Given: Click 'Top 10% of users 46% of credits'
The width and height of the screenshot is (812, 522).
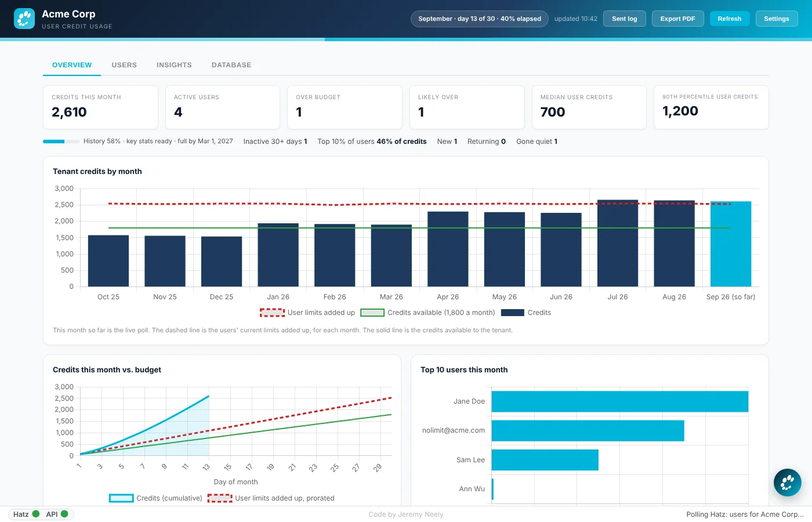Looking at the screenshot, I should [x=372, y=142].
